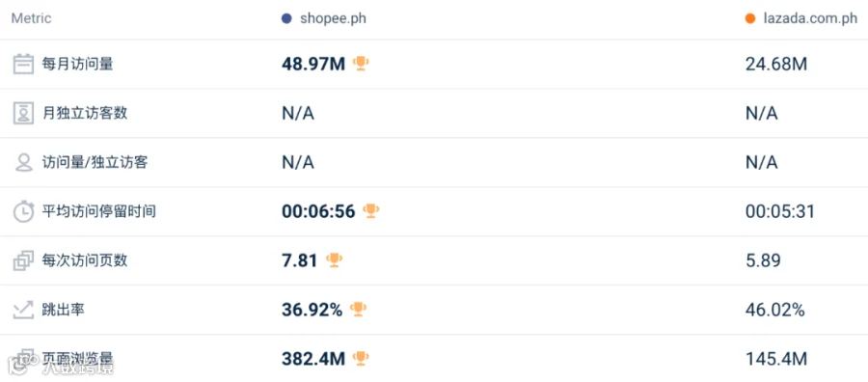Select the 每月访问量 metric label

coord(77,65)
